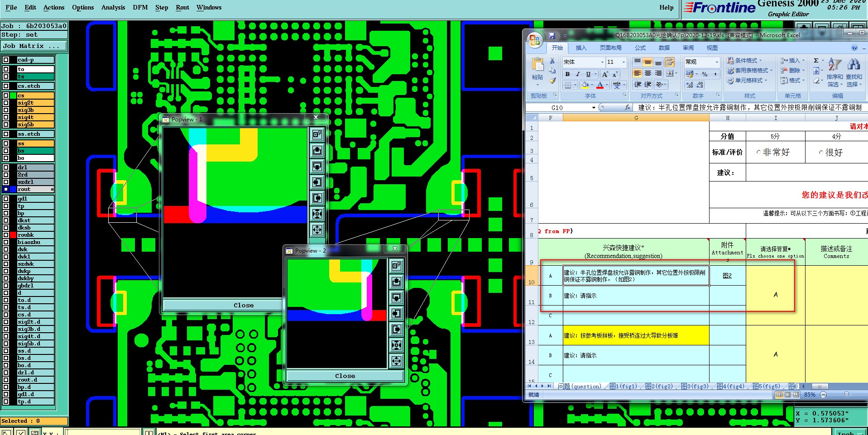Click the percent style icon
The image size is (868, 435).
pos(705,74)
